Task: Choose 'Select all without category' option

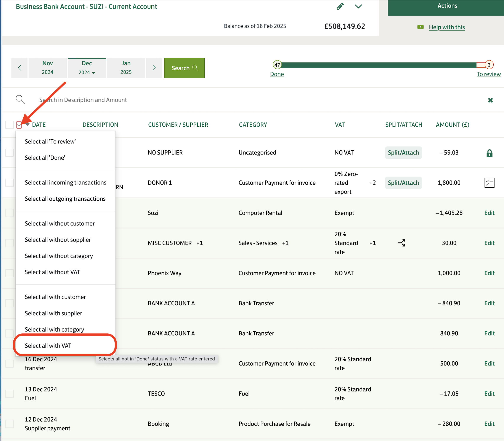Action: coord(59,256)
